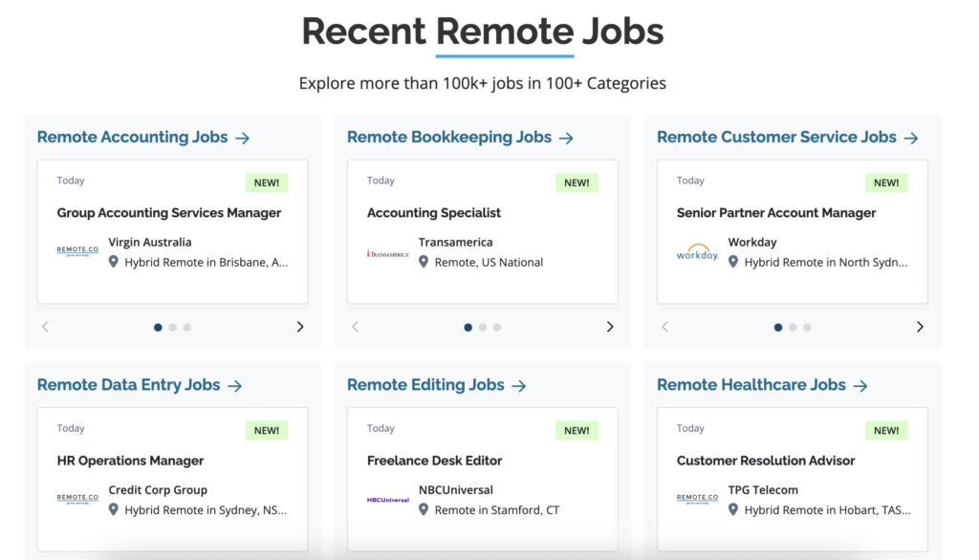Click NEW! badge on Group Accounting Services Manager
Image resolution: width=979 pixels, height=560 pixels.
point(267,183)
